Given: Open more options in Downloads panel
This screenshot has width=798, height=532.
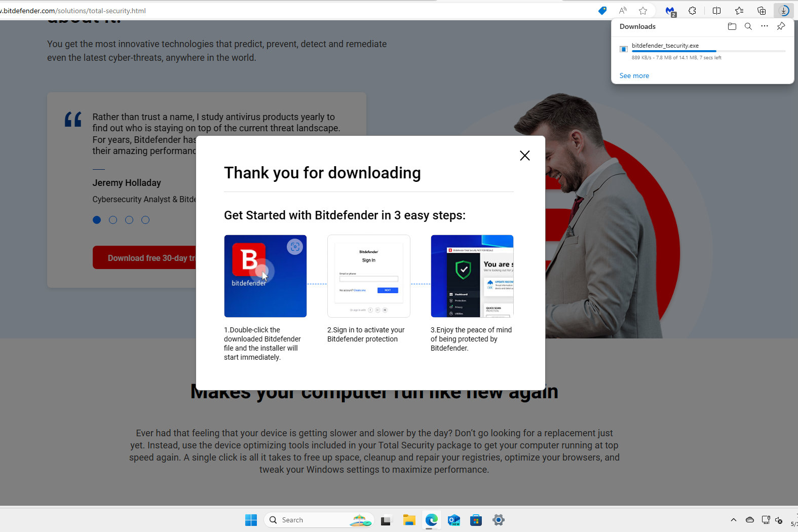Looking at the screenshot, I should pyautogui.click(x=764, y=26).
